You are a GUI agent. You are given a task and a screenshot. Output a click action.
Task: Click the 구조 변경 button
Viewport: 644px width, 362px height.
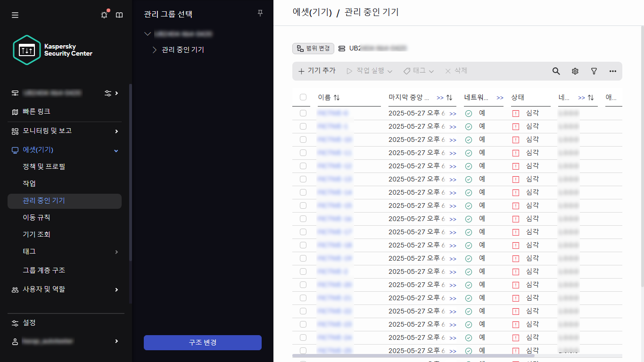[x=202, y=343]
